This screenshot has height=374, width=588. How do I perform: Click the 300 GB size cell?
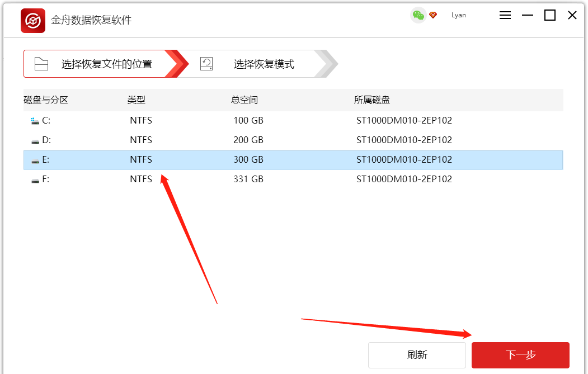248,159
